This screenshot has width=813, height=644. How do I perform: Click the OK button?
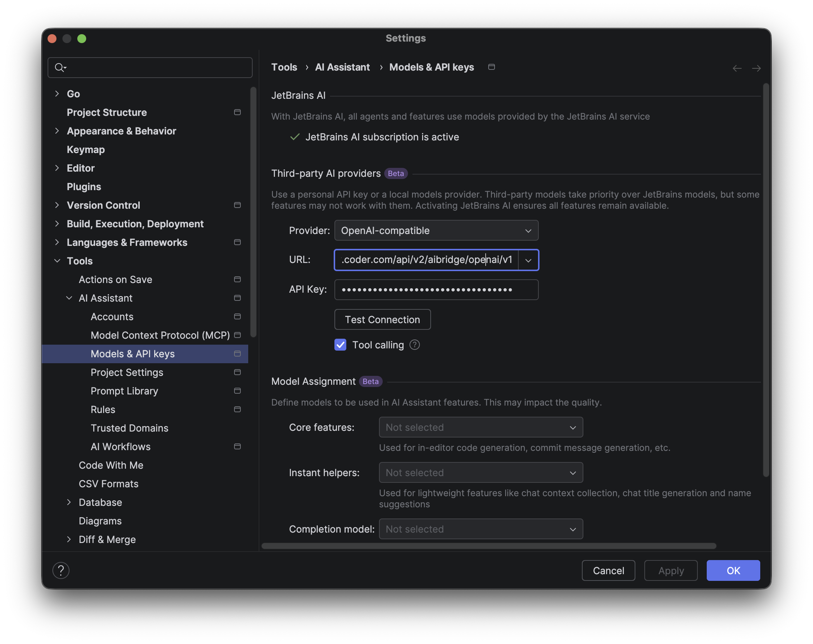(733, 570)
